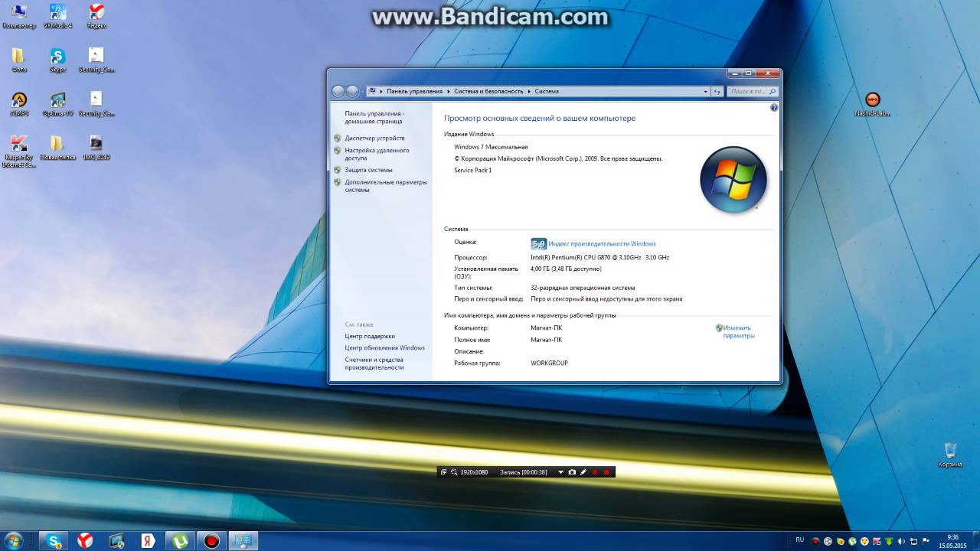Click the pencil draw icon in Bandicam bar
The width and height of the screenshot is (980, 551).
click(583, 472)
